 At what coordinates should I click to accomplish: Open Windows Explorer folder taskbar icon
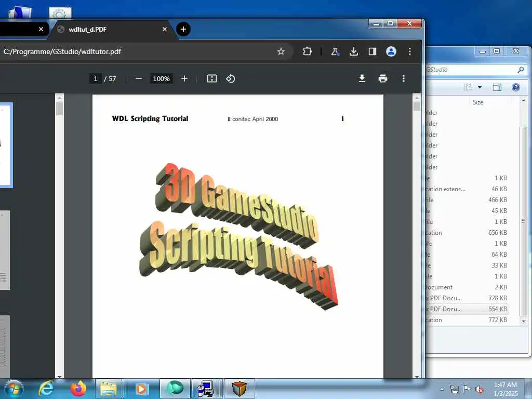109,389
